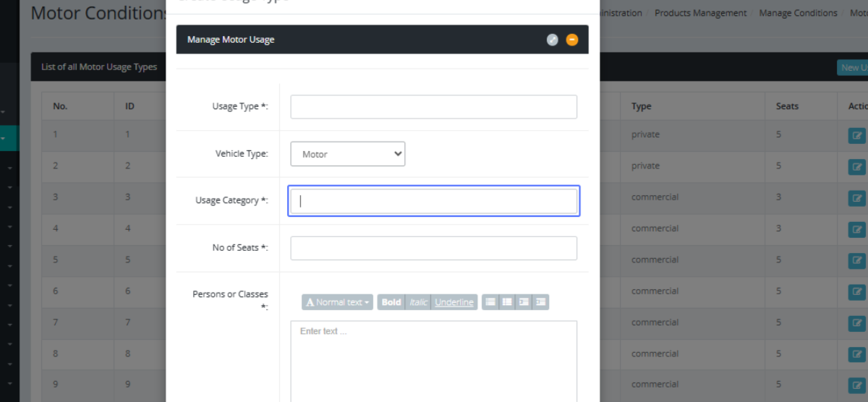Toggle Bold formatting in the editor
The image size is (868, 402).
(x=391, y=302)
